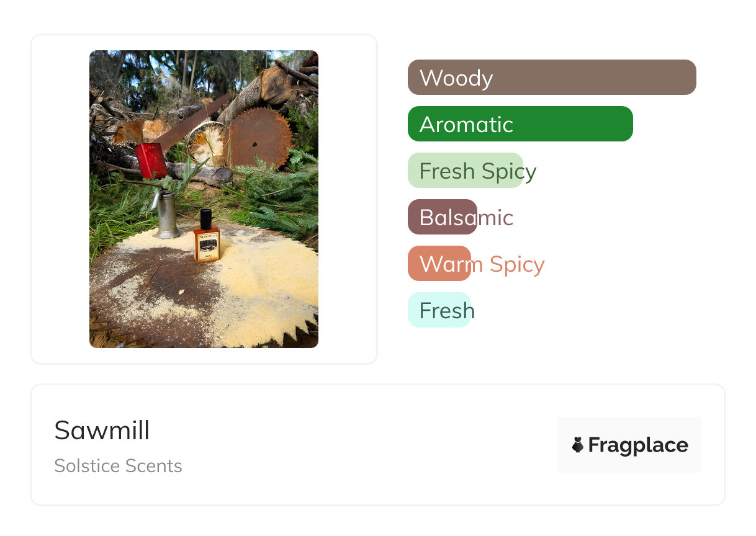Select the green Aromatic accord bar
This screenshot has width=756, height=536.
520,124
